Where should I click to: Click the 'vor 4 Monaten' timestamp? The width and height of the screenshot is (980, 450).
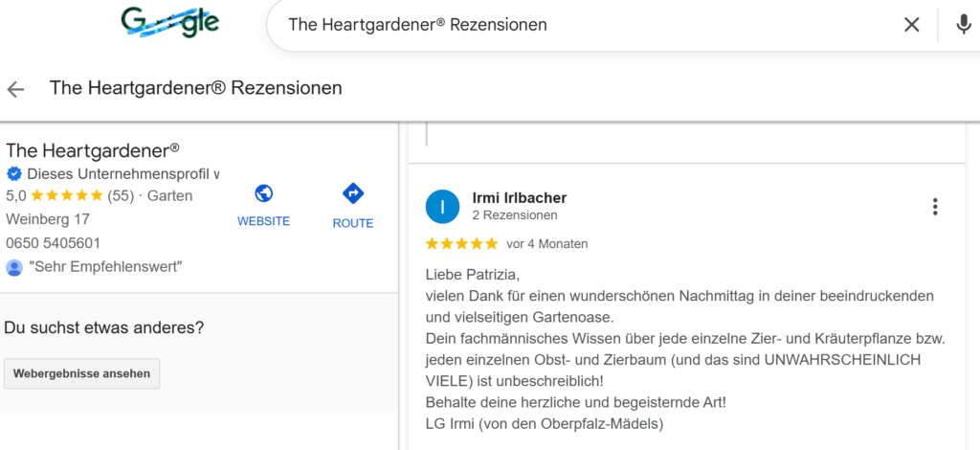click(546, 244)
